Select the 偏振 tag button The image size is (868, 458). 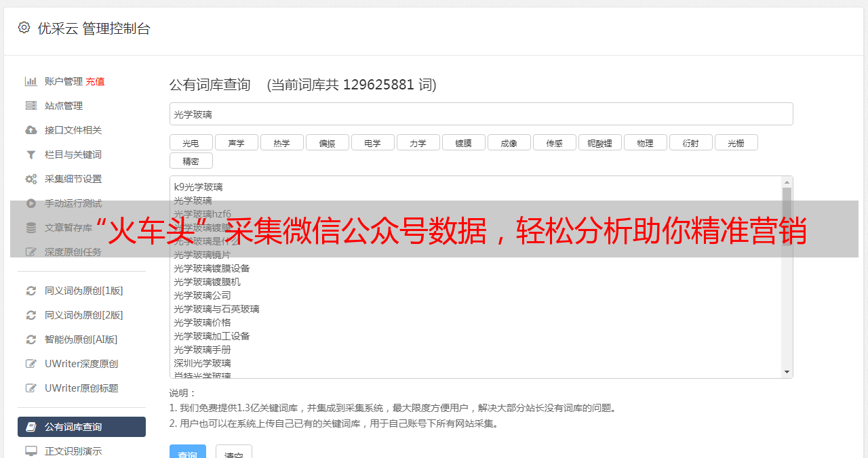coord(327,143)
